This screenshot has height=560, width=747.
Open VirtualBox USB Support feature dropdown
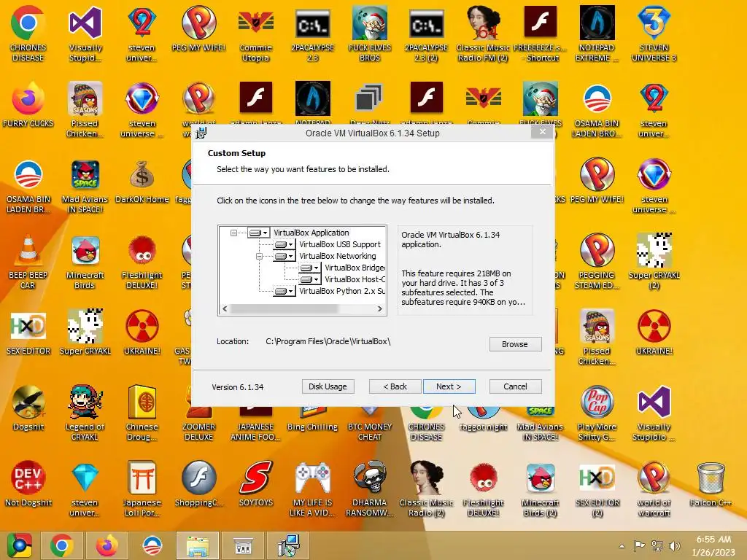pos(285,244)
